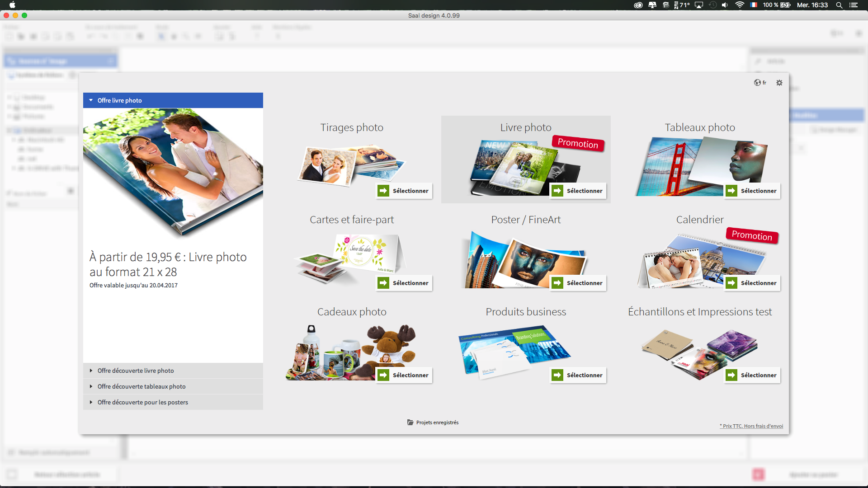
Task: Click green arrow under Tableaux photo
Action: [731, 191]
